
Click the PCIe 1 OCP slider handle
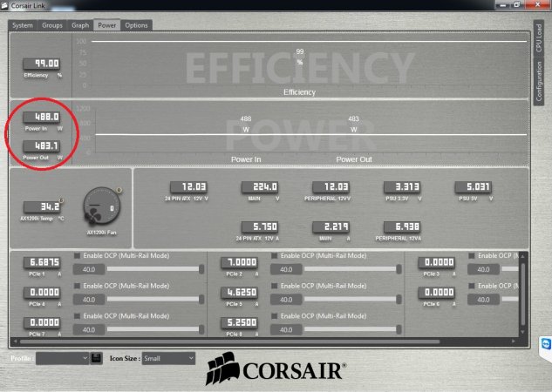point(201,269)
